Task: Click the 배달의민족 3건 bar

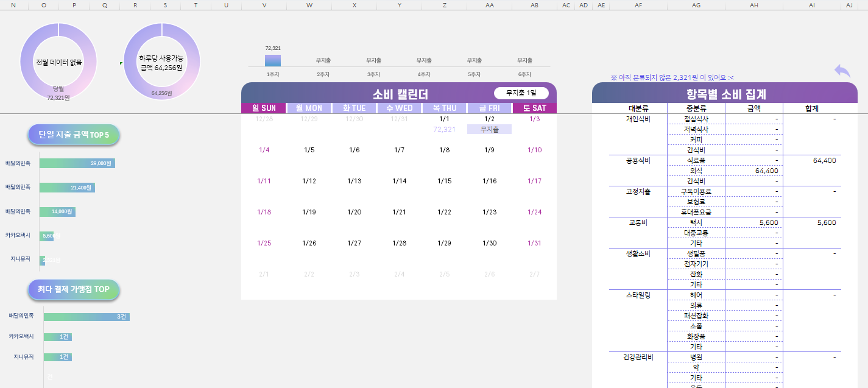Action: coord(86,316)
